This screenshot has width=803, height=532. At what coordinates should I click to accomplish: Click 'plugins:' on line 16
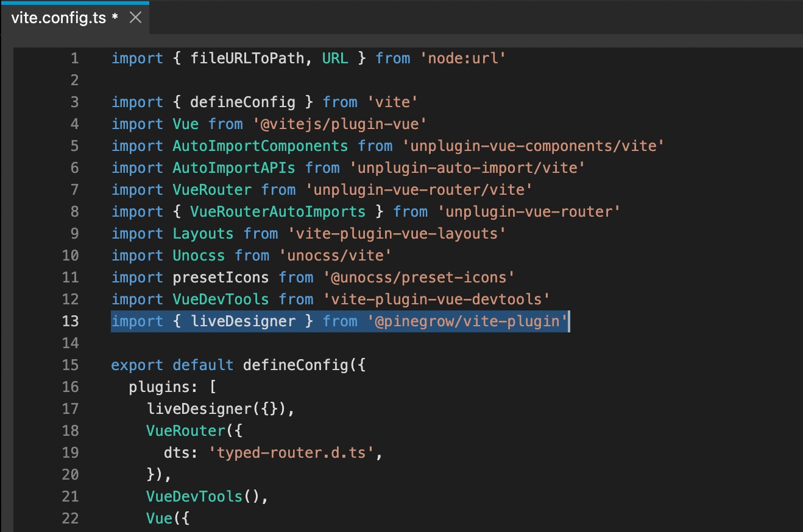[x=163, y=387]
